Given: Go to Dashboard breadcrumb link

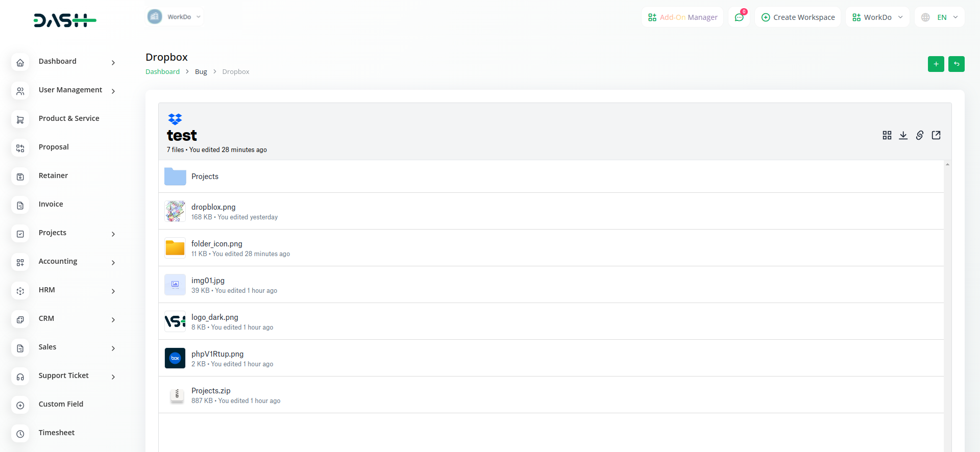Looking at the screenshot, I should click(x=162, y=72).
